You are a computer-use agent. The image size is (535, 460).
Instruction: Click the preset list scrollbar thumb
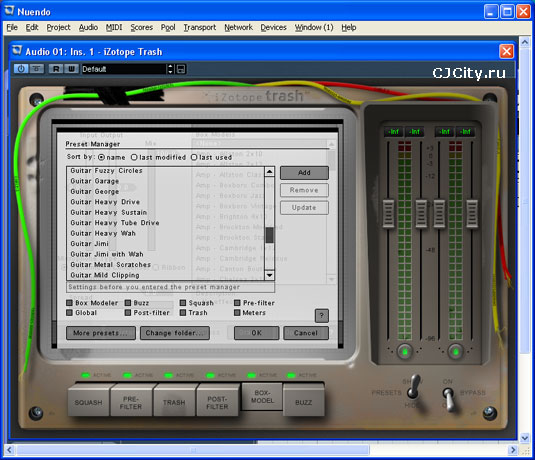[270, 235]
